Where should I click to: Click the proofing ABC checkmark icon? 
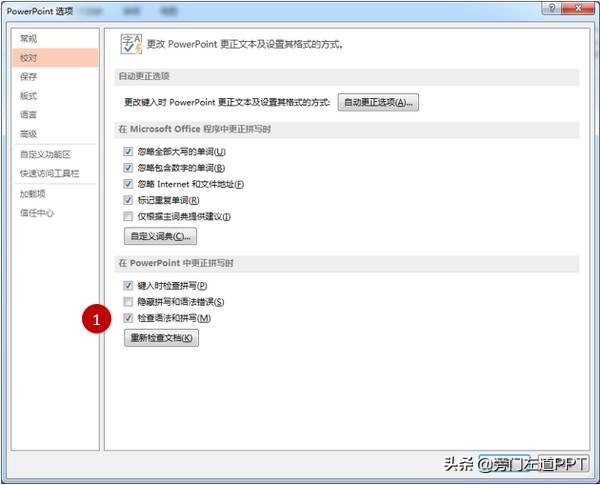[x=131, y=44]
